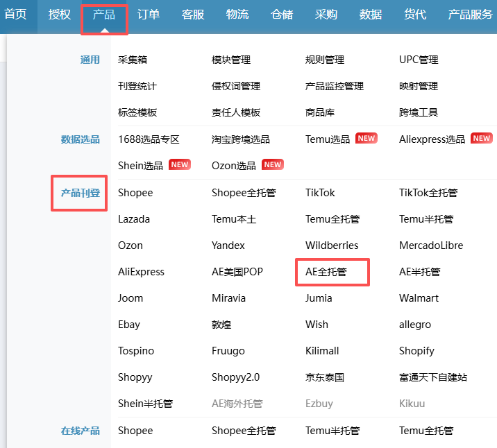Click the 首页 navigation tab
This screenshot has height=448, width=497.
(15, 15)
